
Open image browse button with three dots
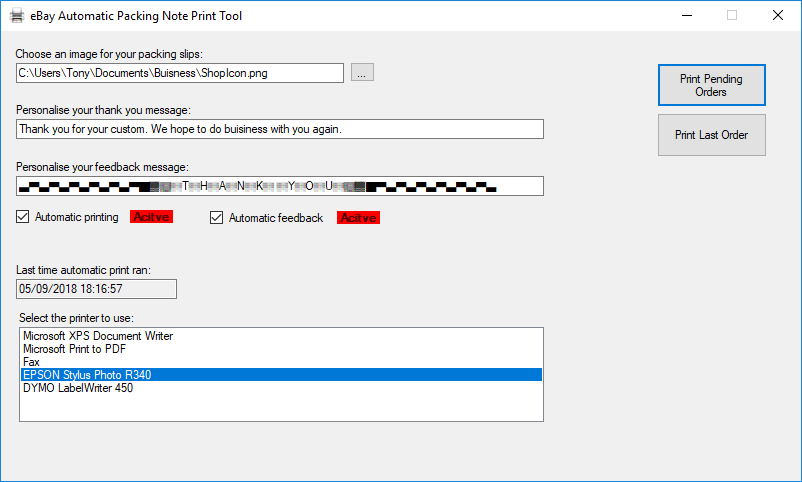362,73
